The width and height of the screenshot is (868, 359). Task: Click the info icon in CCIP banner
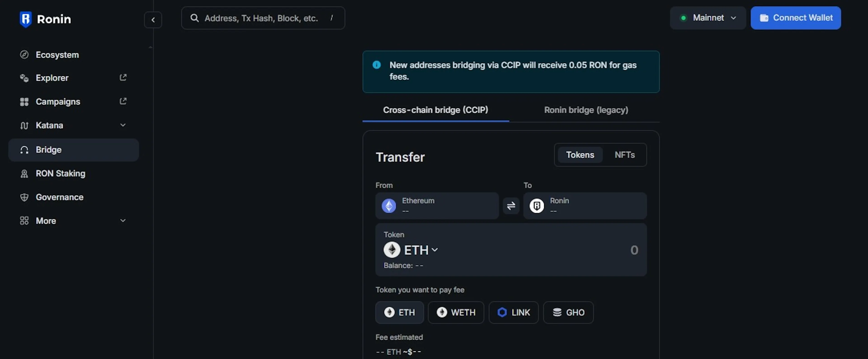(377, 65)
